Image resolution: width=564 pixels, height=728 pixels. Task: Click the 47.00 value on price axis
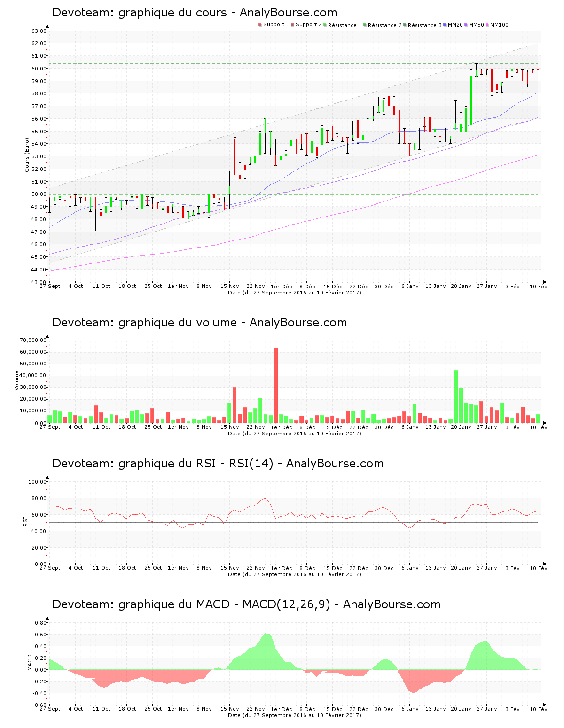coord(39,232)
